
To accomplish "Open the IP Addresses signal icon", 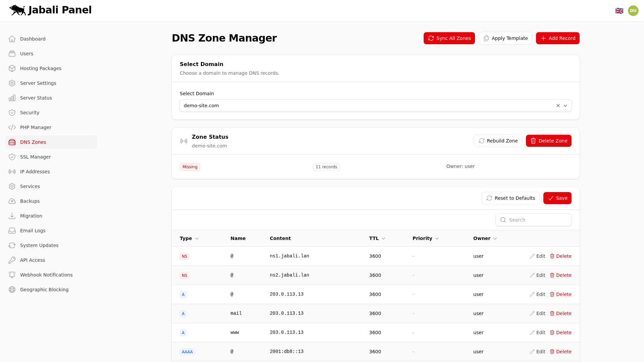I will tap(12, 172).
